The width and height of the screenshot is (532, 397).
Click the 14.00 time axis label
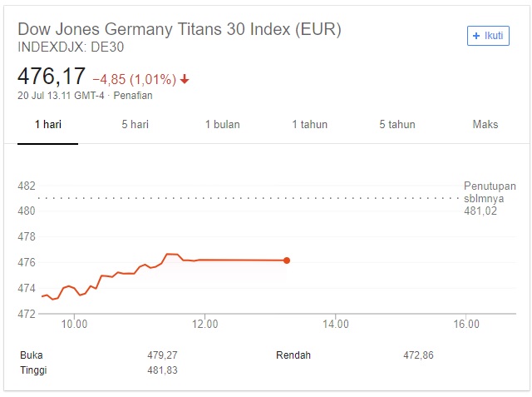(x=335, y=324)
